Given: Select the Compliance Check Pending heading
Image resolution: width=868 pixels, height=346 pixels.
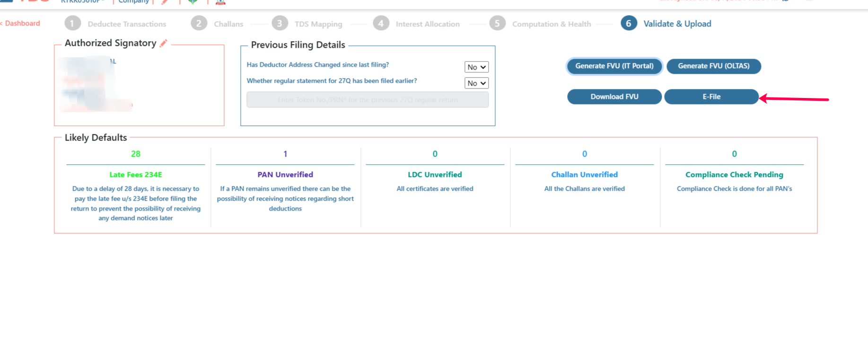Looking at the screenshot, I should point(734,175).
